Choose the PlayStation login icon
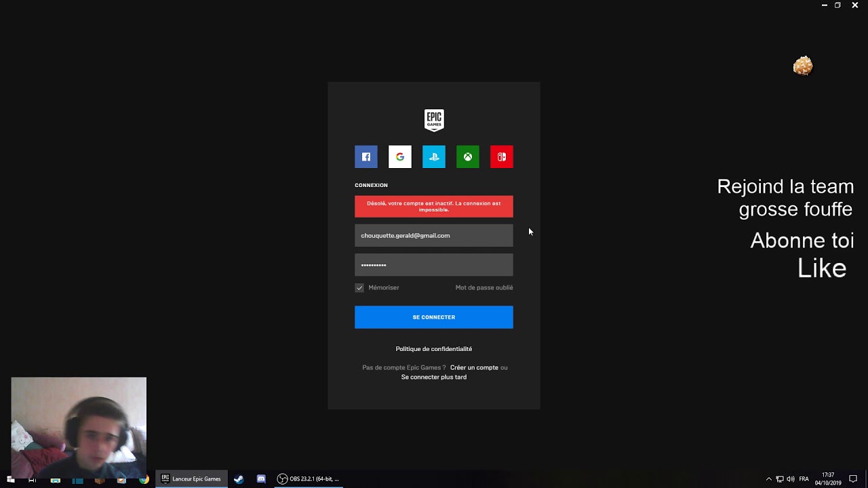Viewport: 868px width, 488px height. [434, 157]
